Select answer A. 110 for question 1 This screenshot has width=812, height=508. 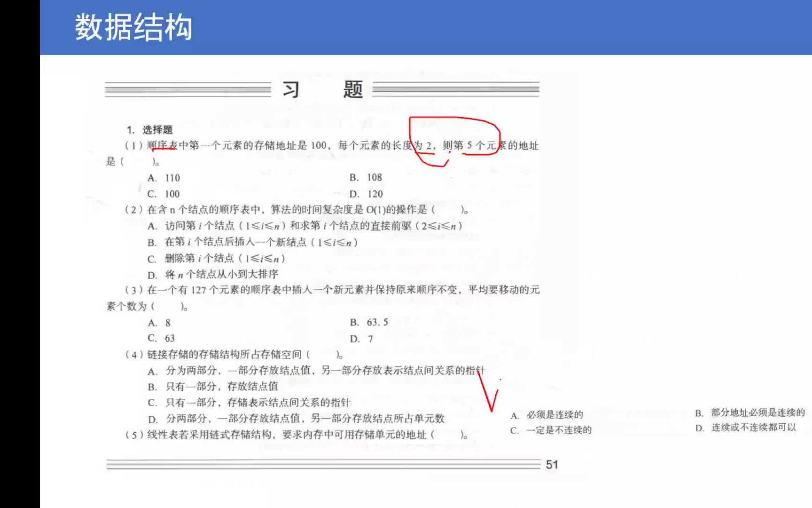click(164, 178)
